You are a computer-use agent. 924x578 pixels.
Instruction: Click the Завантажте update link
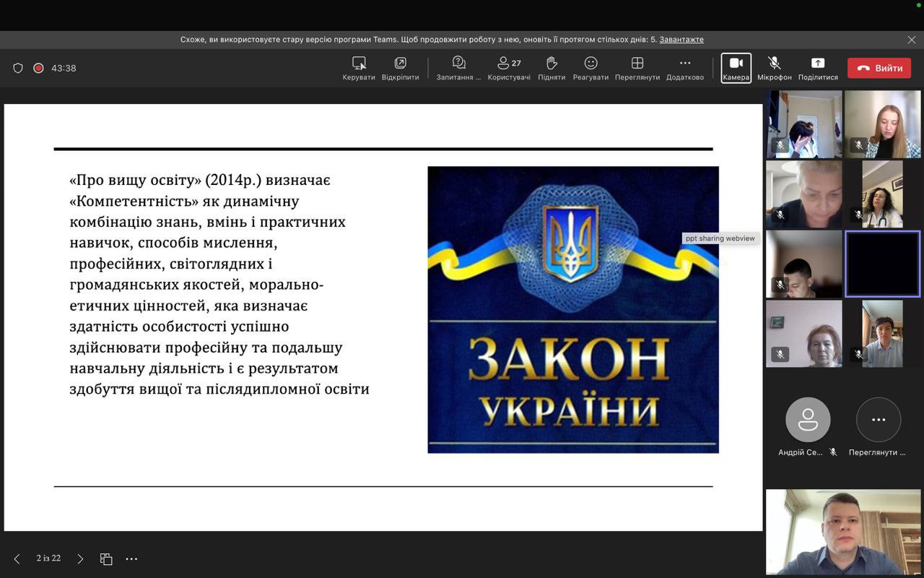point(681,40)
